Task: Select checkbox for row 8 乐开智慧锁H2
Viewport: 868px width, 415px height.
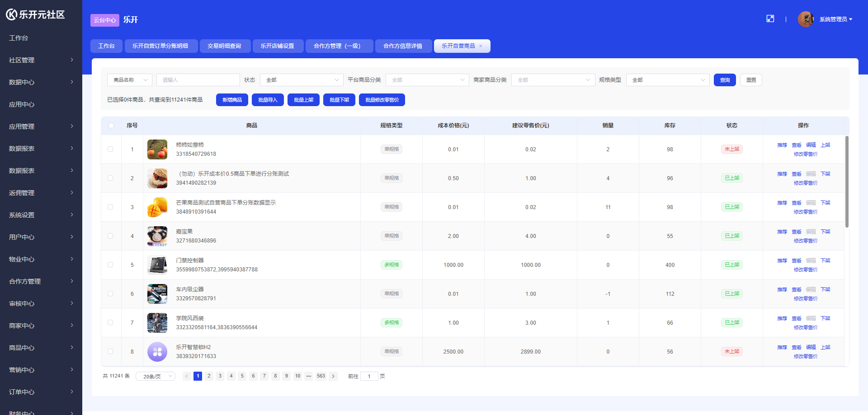Action: 110,351
